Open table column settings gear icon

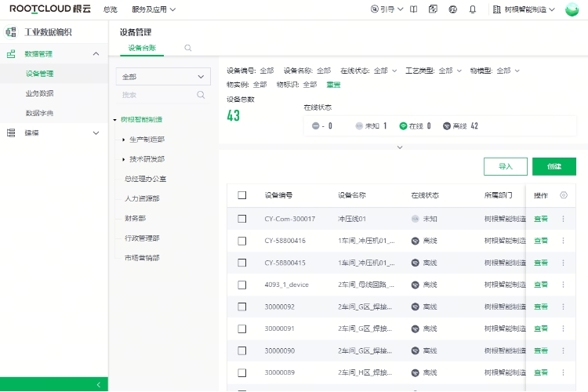point(563,195)
